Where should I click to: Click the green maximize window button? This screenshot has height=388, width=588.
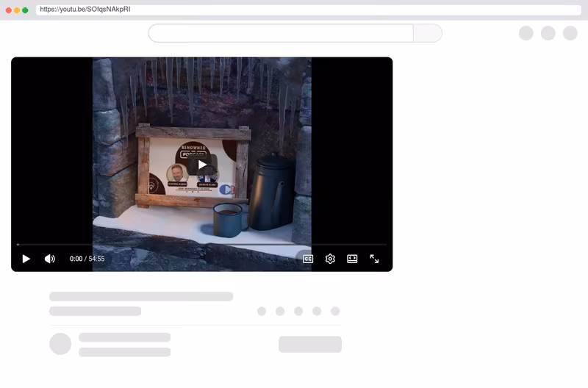pyautogui.click(x=25, y=10)
